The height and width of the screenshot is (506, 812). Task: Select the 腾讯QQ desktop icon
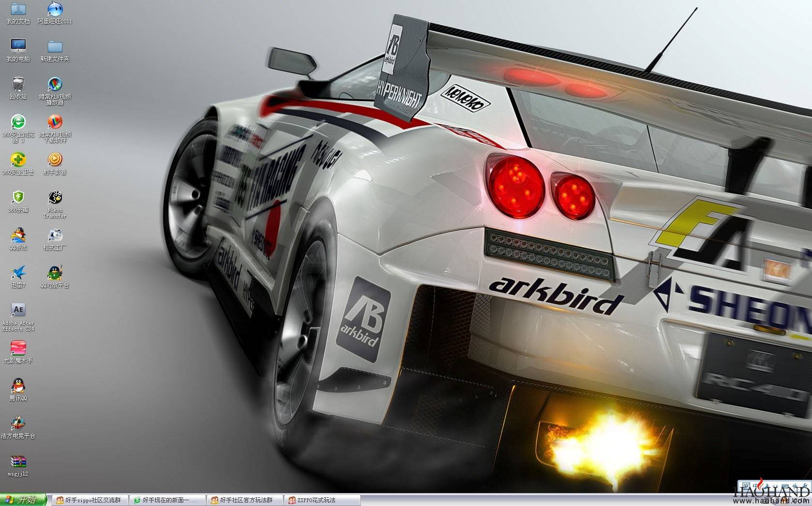pyautogui.click(x=18, y=390)
